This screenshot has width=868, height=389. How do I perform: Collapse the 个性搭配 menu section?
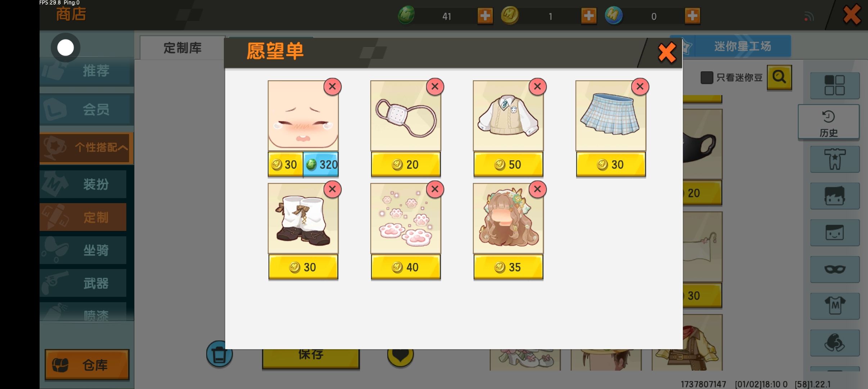(x=86, y=148)
